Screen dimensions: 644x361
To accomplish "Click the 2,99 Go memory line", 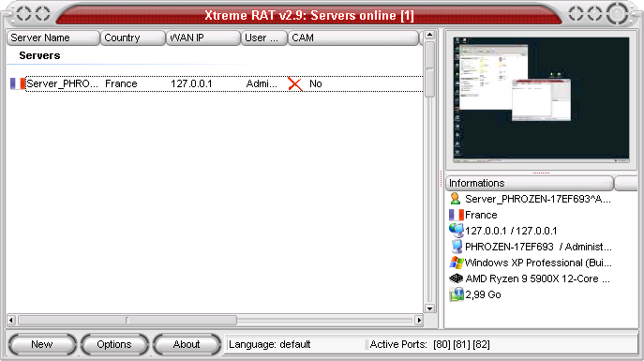I will (x=483, y=294).
